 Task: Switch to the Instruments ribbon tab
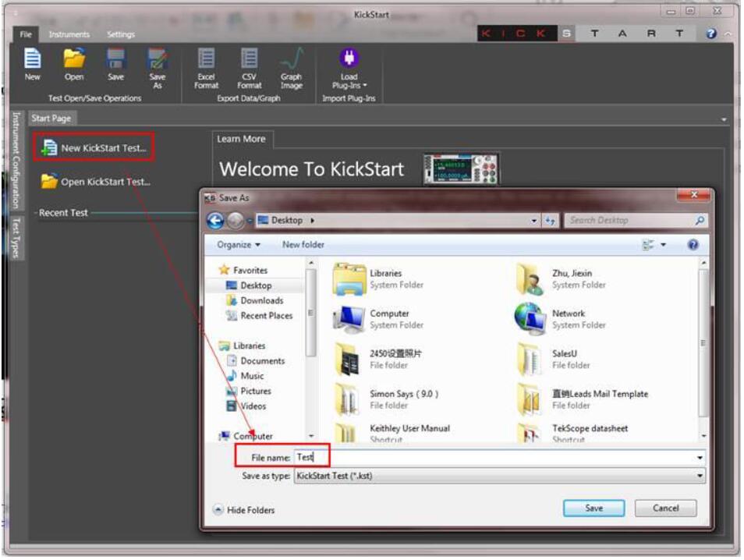pyautogui.click(x=69, y=34)
